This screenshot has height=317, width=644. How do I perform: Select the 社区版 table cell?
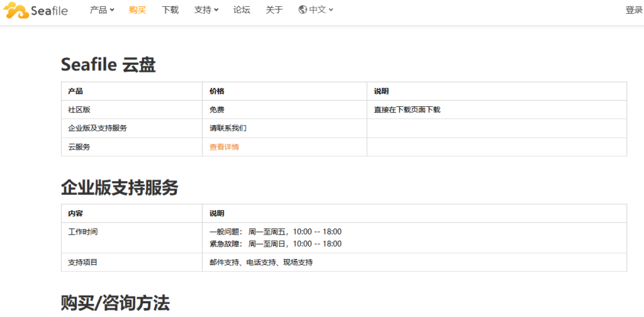(132, 109)
